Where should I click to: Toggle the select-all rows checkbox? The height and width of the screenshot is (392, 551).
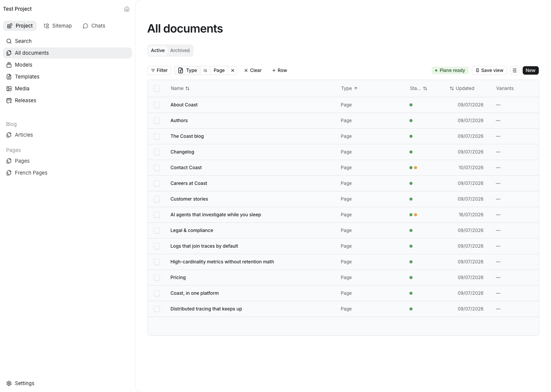coord(157,88)
